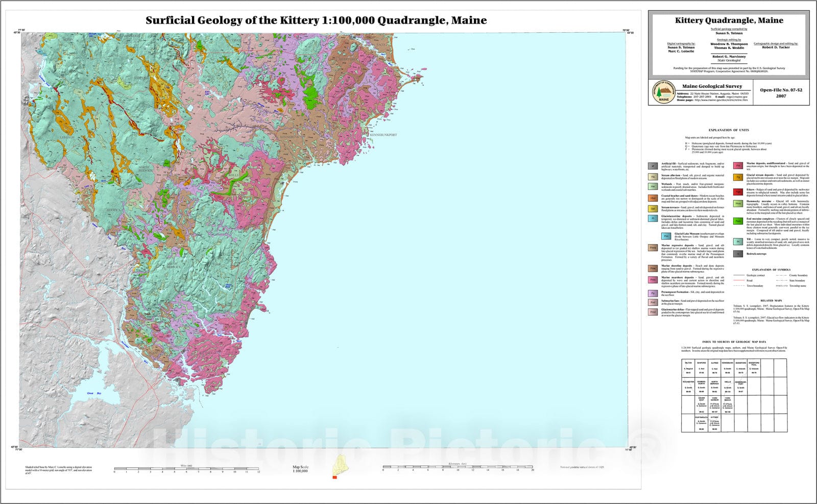Select the Glaciomarine deltas legend swatch
Viewport: 817px width, 504px height.
[653, 312]
